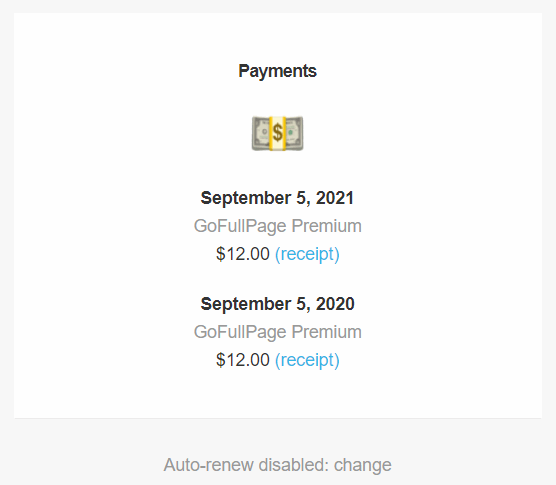This screenshot has height=485, width=556.
Task: Click the Auto-renew disabled text
Action: (x=246, y=465)
